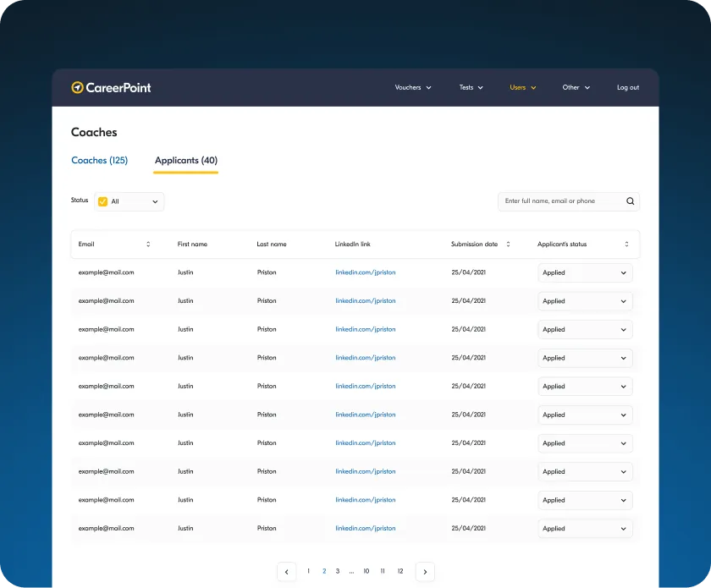Click the first row's example@mail.com email
This screenshot has width=711, height=588.
[106, 272]
